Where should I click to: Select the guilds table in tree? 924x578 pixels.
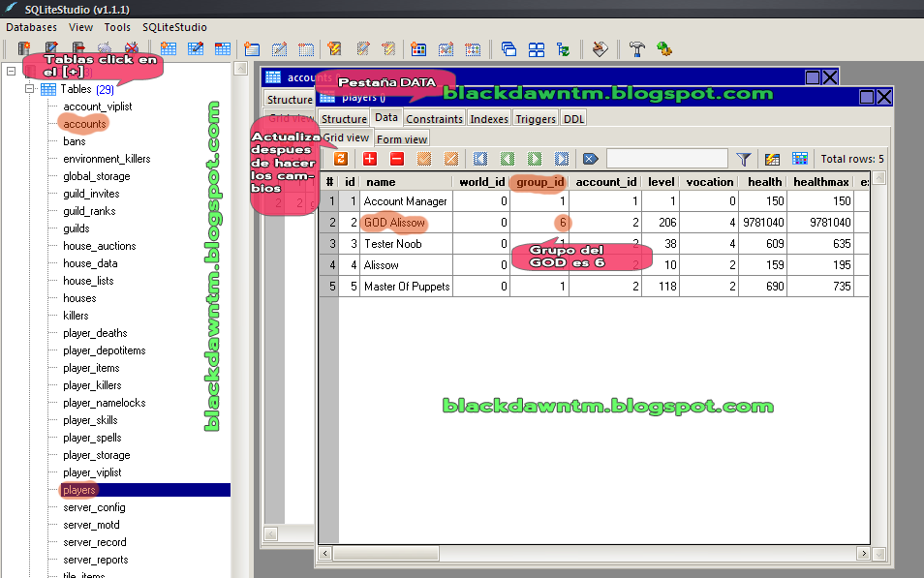click(77, 228)
